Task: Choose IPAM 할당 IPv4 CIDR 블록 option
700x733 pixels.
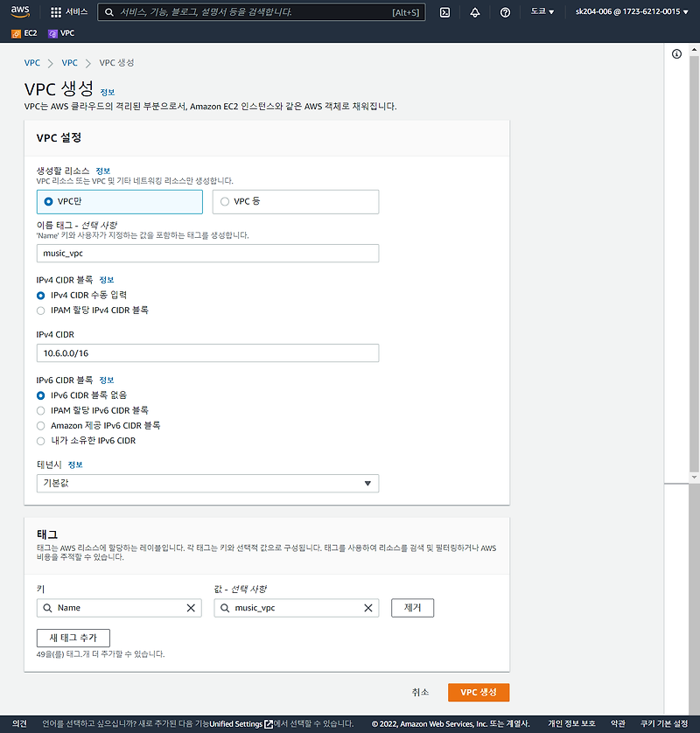Action: [x=39, y=311]
